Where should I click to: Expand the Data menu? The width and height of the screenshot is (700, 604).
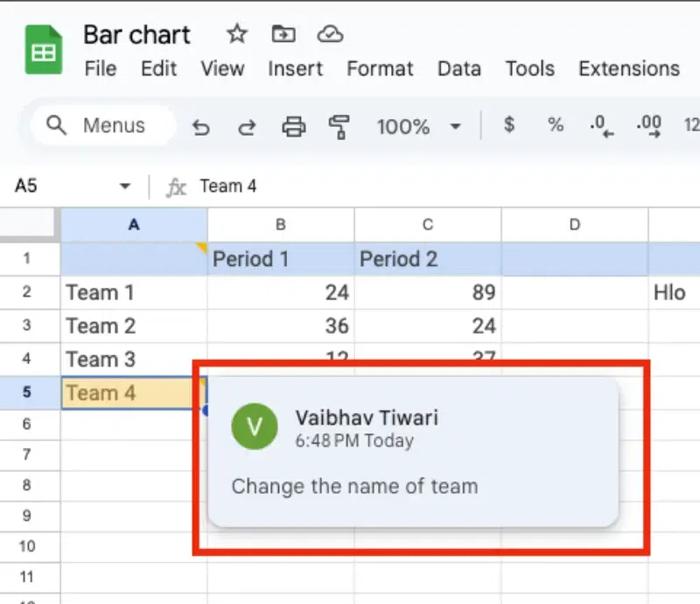click(x=459, y=68)
